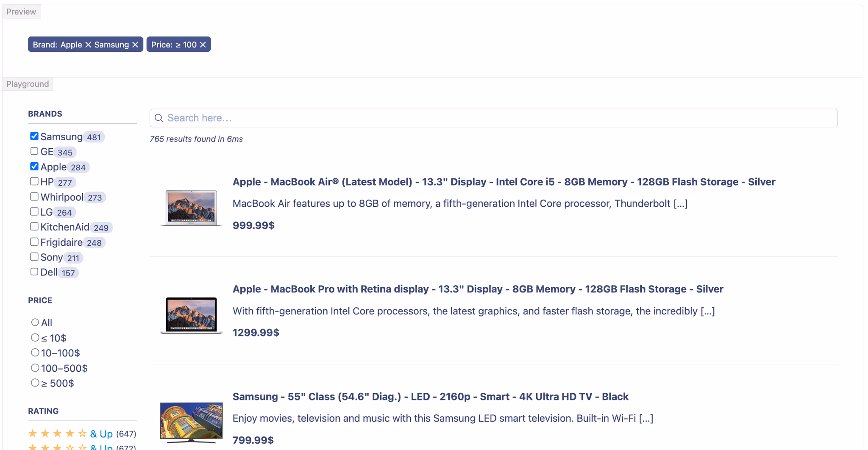
Task: Click the MacBook Air thumbnail image
Action: (191, 208)
